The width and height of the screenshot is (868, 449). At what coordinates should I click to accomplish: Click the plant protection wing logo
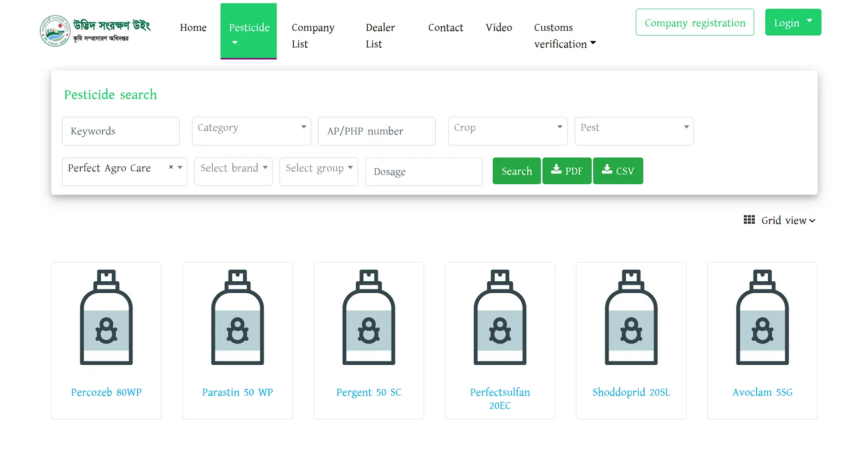coord(95,31)
